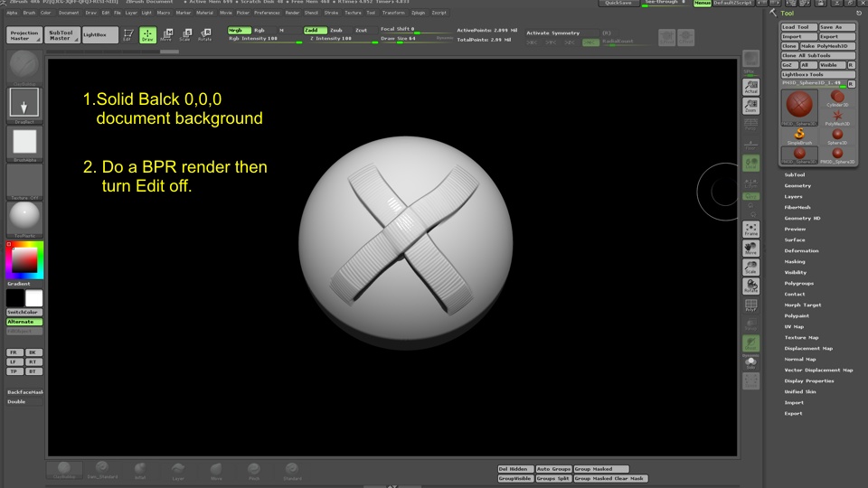868x488 pixels.
Task: Toggle the Mrgb mode button
Action: (x=239, y=31)
